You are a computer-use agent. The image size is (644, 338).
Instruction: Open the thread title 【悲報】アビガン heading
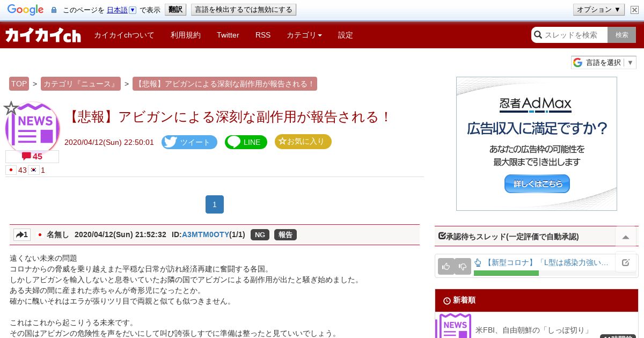click(x=229, y=117)
